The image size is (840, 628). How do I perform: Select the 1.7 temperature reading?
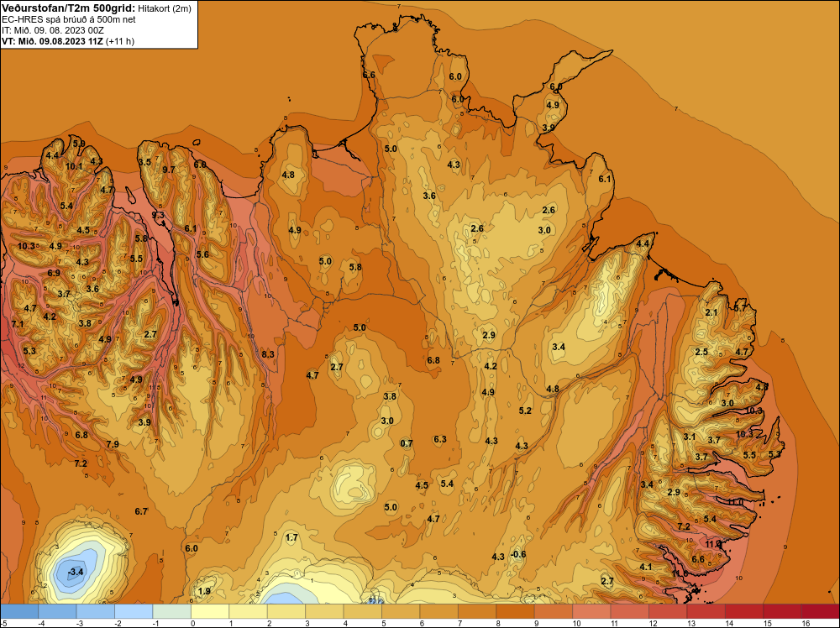coord(291,537)
